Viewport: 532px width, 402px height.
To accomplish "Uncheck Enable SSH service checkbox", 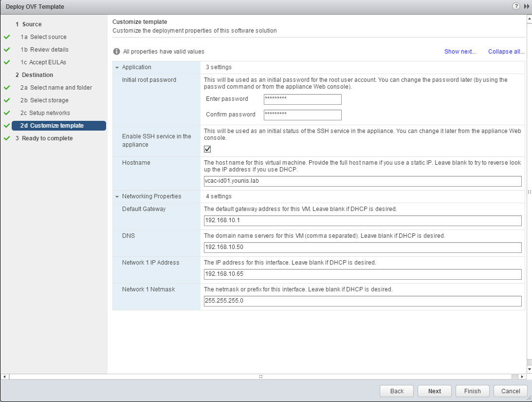I will coord(207,149).
